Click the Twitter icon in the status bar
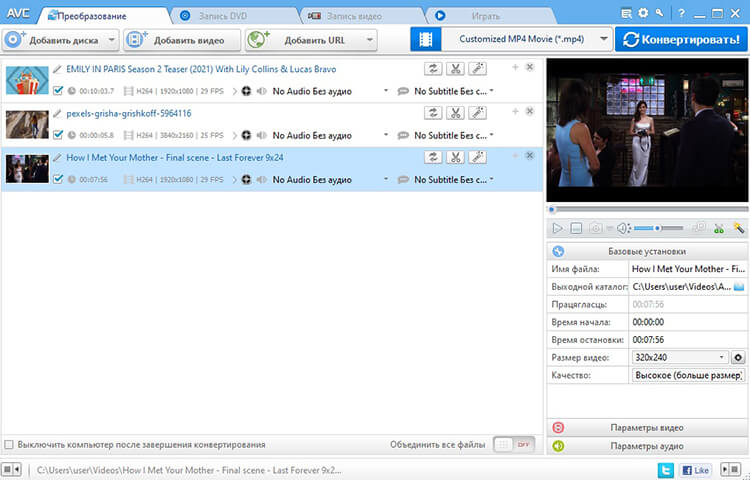The image size is (750, 480). click(665, 470)
